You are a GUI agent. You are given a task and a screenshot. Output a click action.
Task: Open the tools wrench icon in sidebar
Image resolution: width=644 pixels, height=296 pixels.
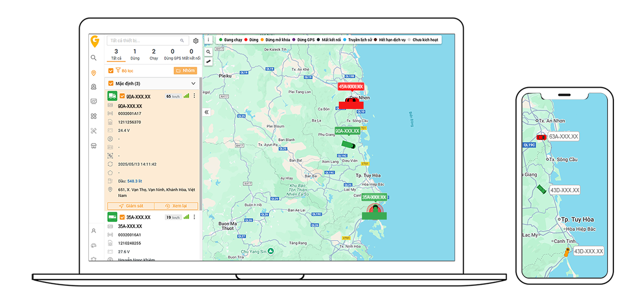pyautogui.click(x=94, y=131)
